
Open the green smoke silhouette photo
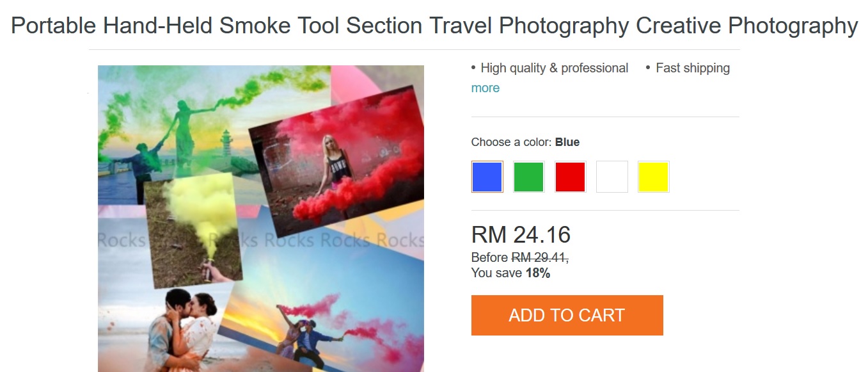pyautogui.click(x=179, y=122)
